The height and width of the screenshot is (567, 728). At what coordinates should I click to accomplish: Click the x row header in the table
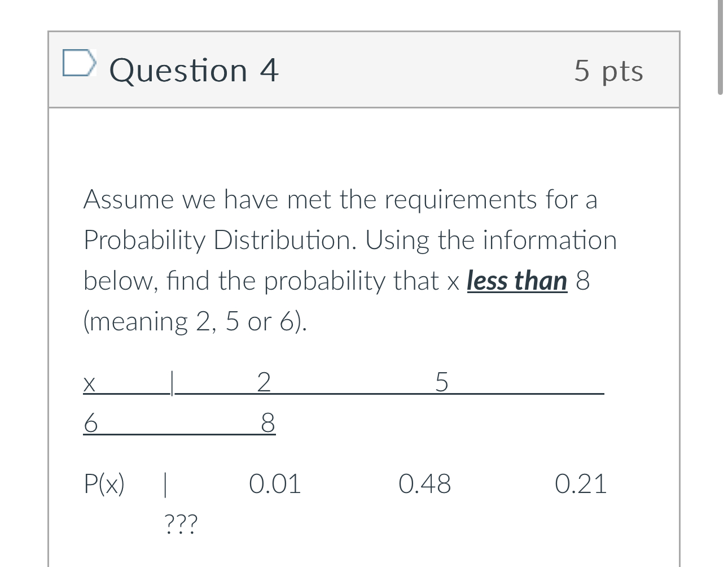(89, 383)
